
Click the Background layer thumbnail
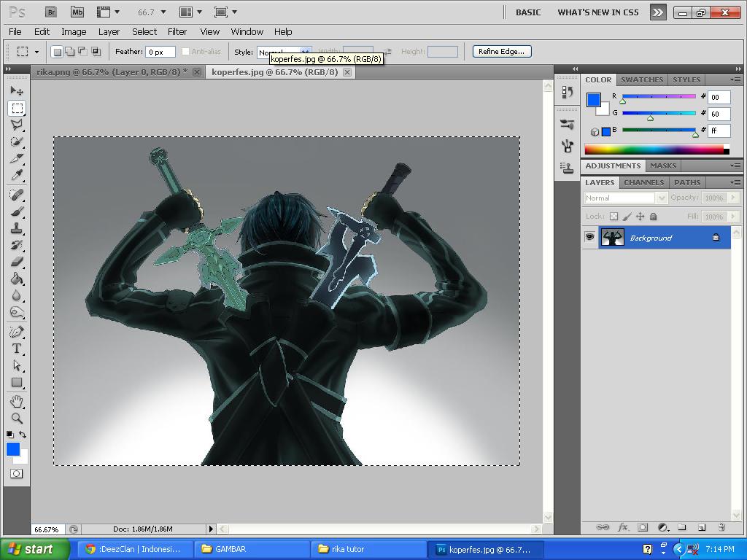pyautogui.click(x=612, y=237)
